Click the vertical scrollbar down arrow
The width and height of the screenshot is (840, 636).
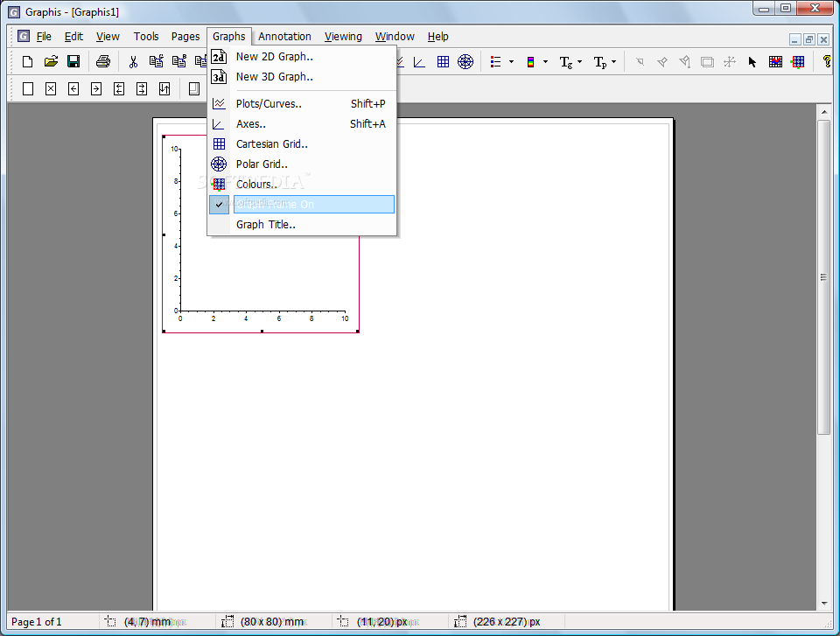click(x=824, y=604)
